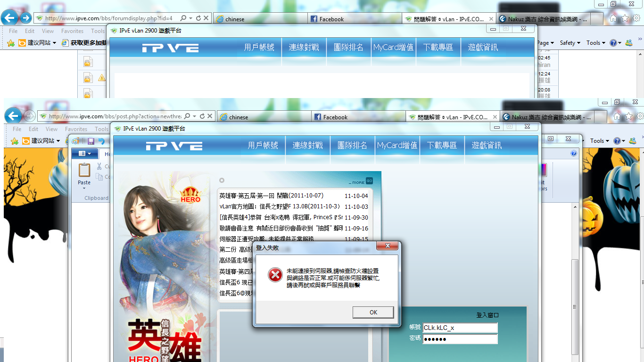Open the Tools dropdown in the upper browser command bar
The image size is (644, 362).
[596, 43]
